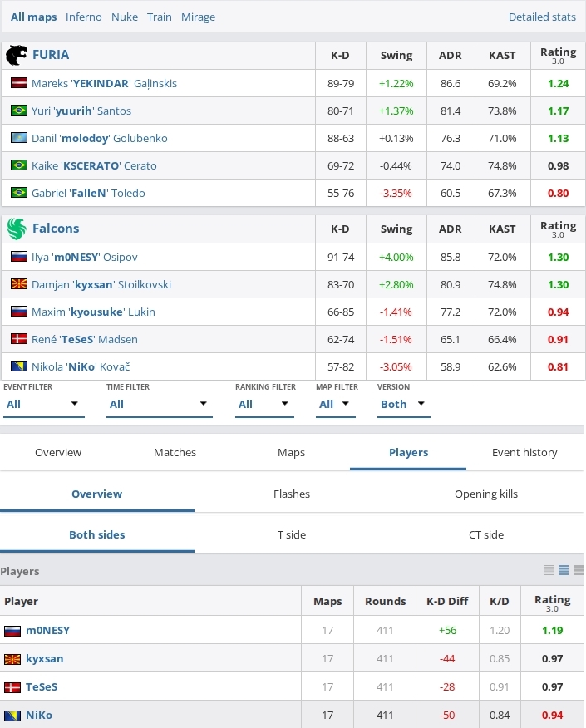Click the Brazil flag beside KSCERATO
Image resolution: width=586 pixels, height=728 pixels.
19,165
